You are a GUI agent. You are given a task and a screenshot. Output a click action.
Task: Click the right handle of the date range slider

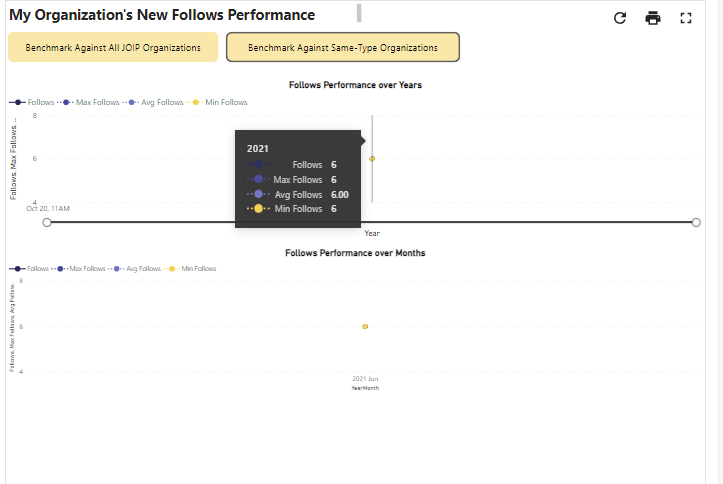coord(696,222)
